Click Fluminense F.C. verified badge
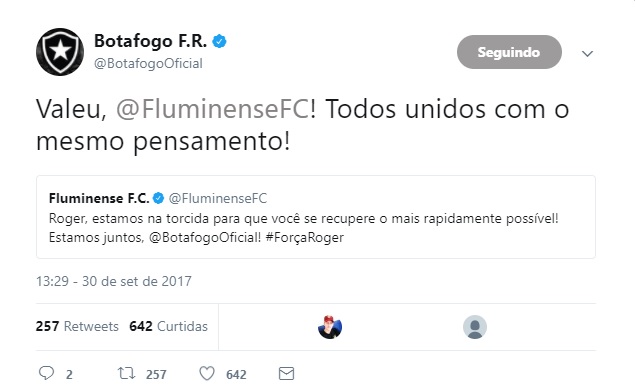The image size is (635, 391). 158,198
